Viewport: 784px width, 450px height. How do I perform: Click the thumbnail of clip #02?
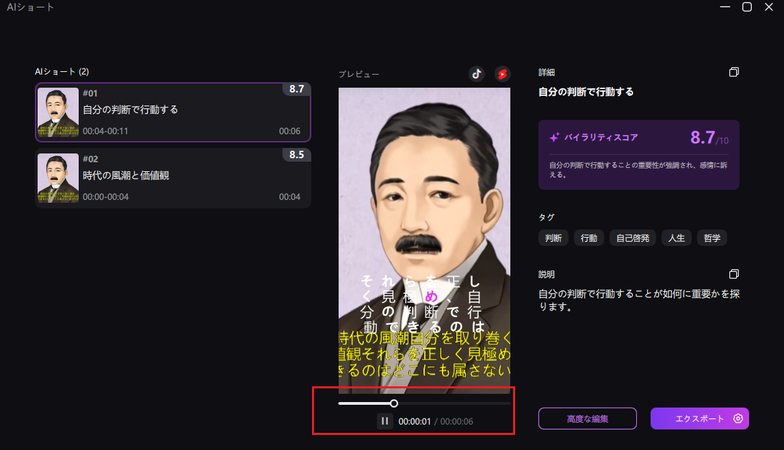tap(58, 178)
